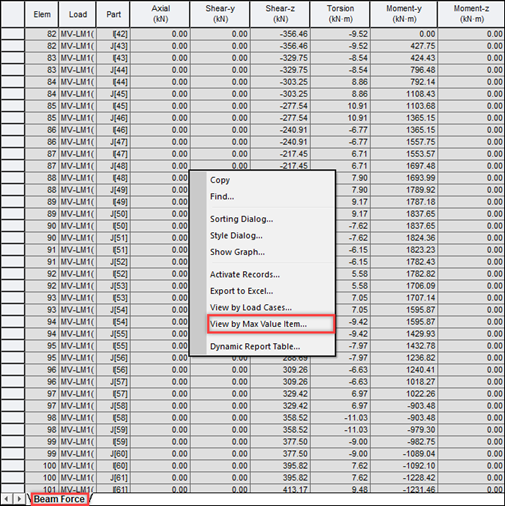Click the right tab scroll arrow
This screenshot has height=506, width=505.
click(x=19, y=499)
